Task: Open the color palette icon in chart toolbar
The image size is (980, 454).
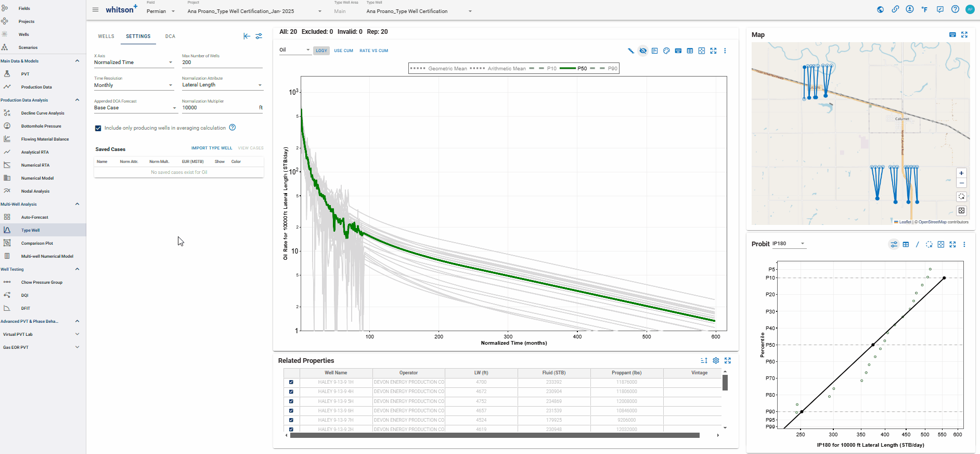Action: (x=666, y=51)
